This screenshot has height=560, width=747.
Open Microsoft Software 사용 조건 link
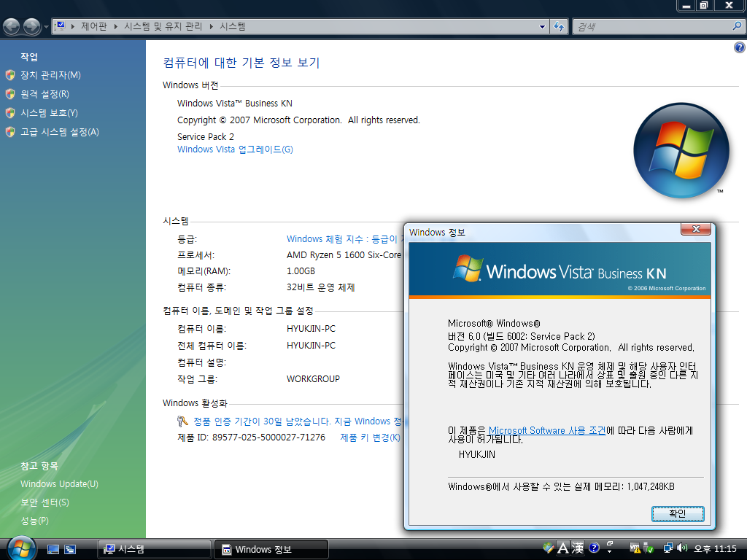click(x=547, y=430)
